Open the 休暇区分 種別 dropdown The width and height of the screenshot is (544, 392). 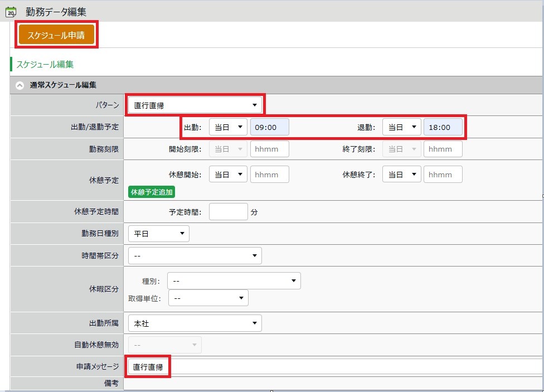(x=234, y=280)
